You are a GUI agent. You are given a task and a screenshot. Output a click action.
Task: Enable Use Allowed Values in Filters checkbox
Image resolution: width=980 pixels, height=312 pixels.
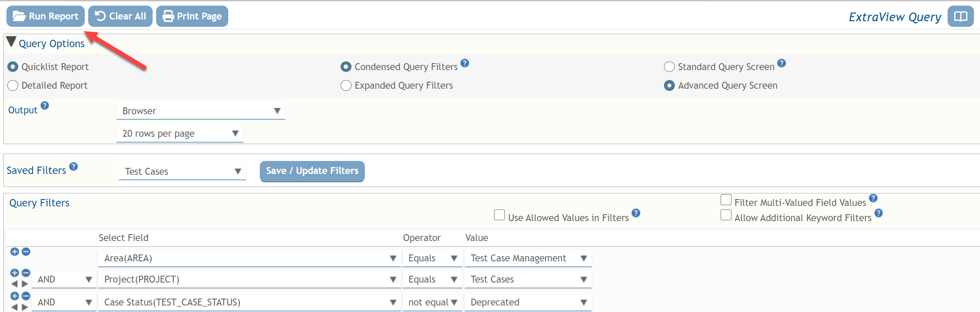499,215
